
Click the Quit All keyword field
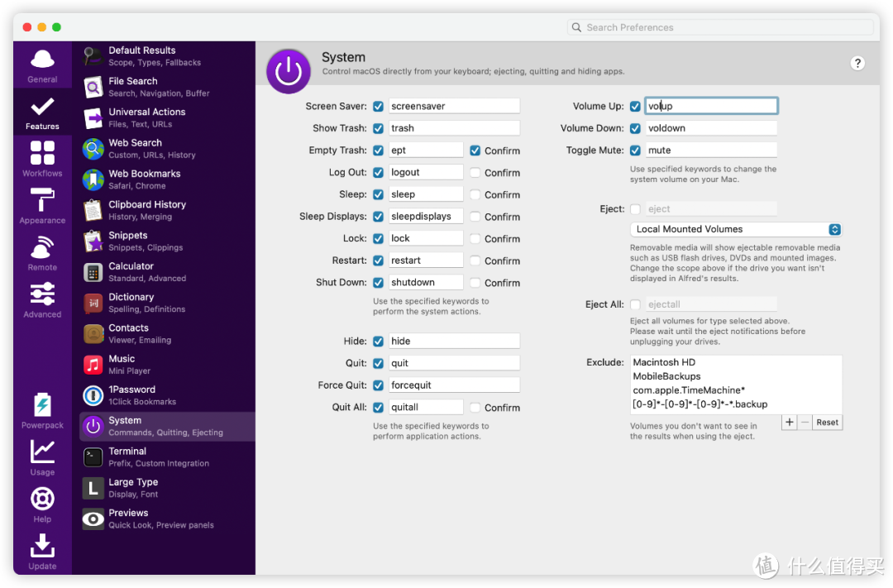tap(426, 408)
